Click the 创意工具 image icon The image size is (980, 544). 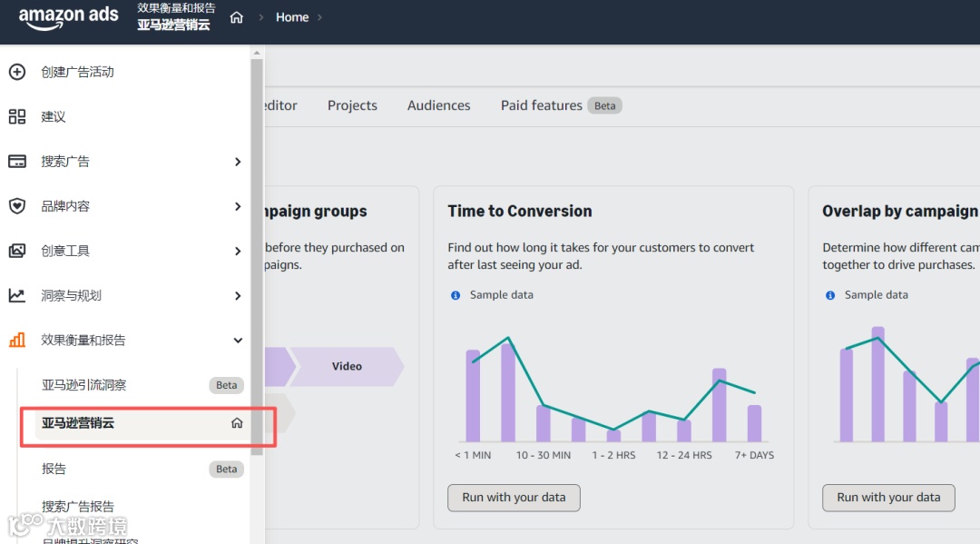pyautogui.click(x=17, y=251)
